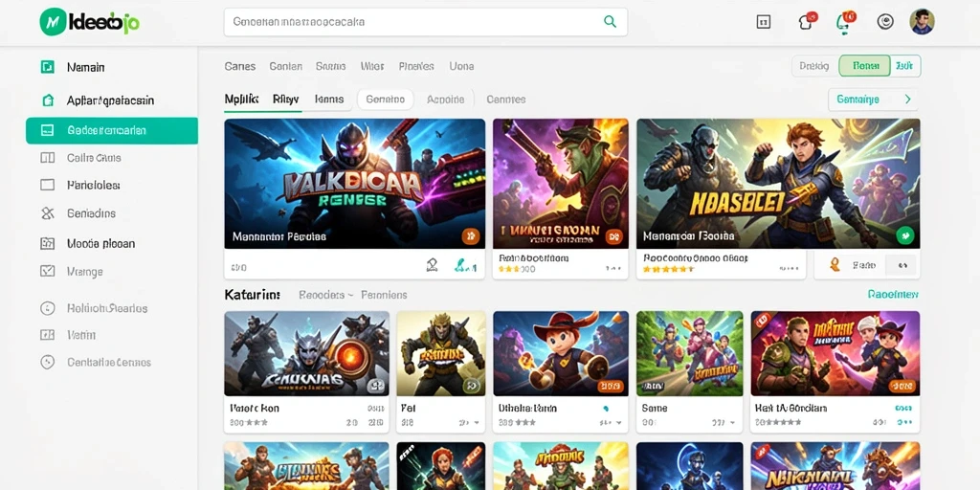The height and width of the screenshot is (490, 980).
Task: Open the chat bubble icon with red badge
Action: 808,22
